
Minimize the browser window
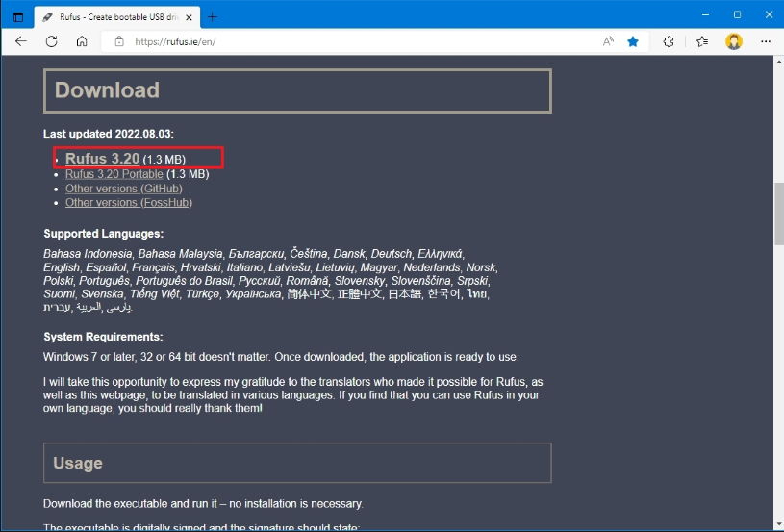pyautogui.click(x=705, y=15)
